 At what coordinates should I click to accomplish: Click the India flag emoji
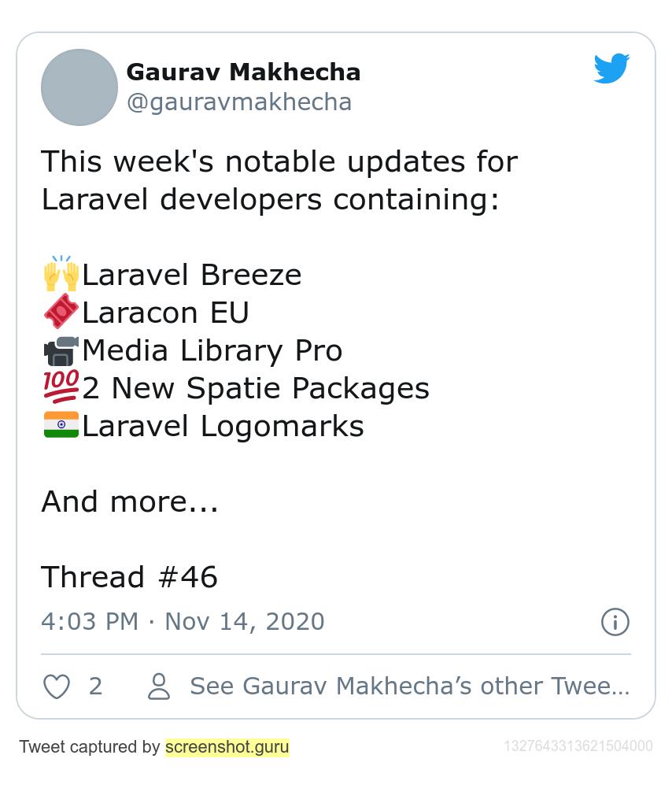coord(61,425)
